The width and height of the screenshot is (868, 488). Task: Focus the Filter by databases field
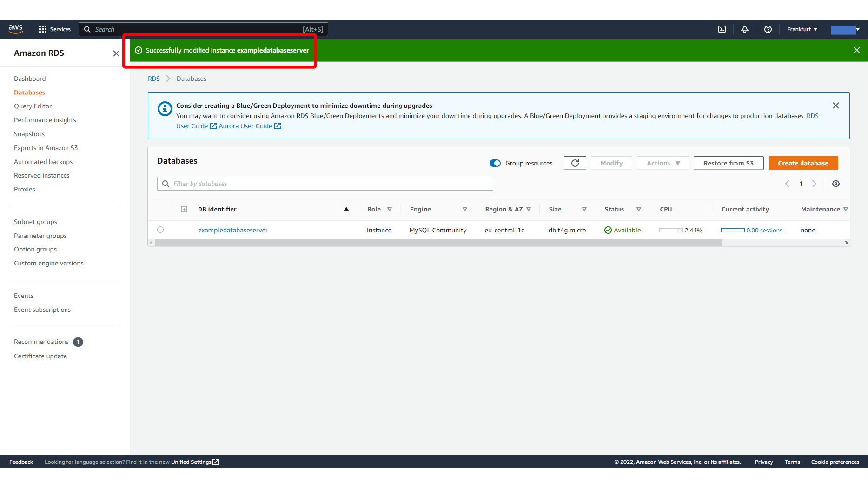pos(325,184)
